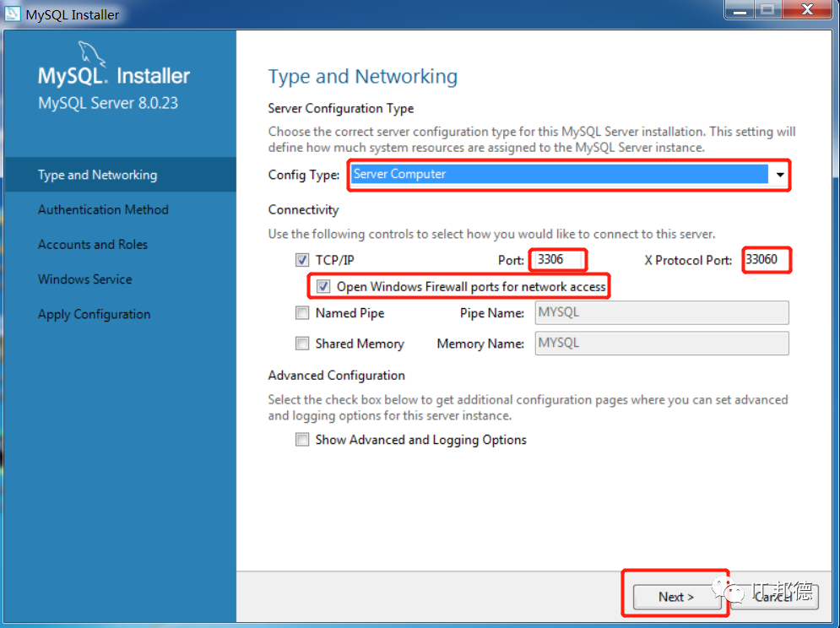Minimize the MySQL Installer window
Image resolution: width=840 pixels, height=628 pixels.
pyautogui.click(x=740, y=10)
